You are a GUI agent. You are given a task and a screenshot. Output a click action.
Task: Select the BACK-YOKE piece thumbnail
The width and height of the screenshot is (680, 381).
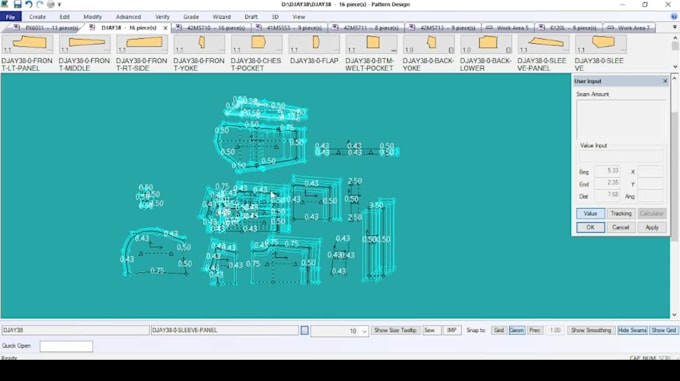pos(428,44)
